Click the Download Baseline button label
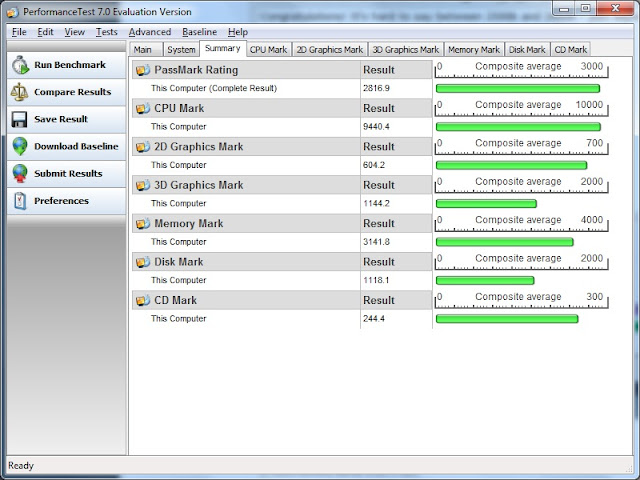Viewport: 640px width, 480px height. click(x=76, y=147)
